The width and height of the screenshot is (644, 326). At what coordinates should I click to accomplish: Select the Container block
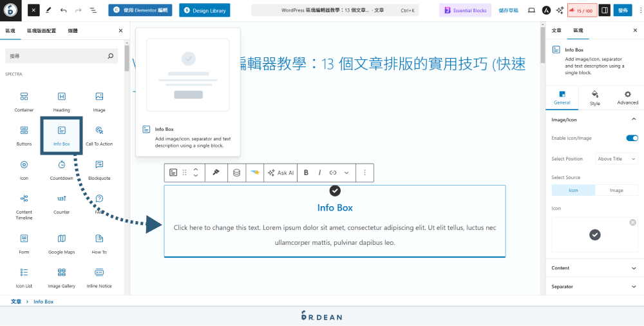(24, 102)
